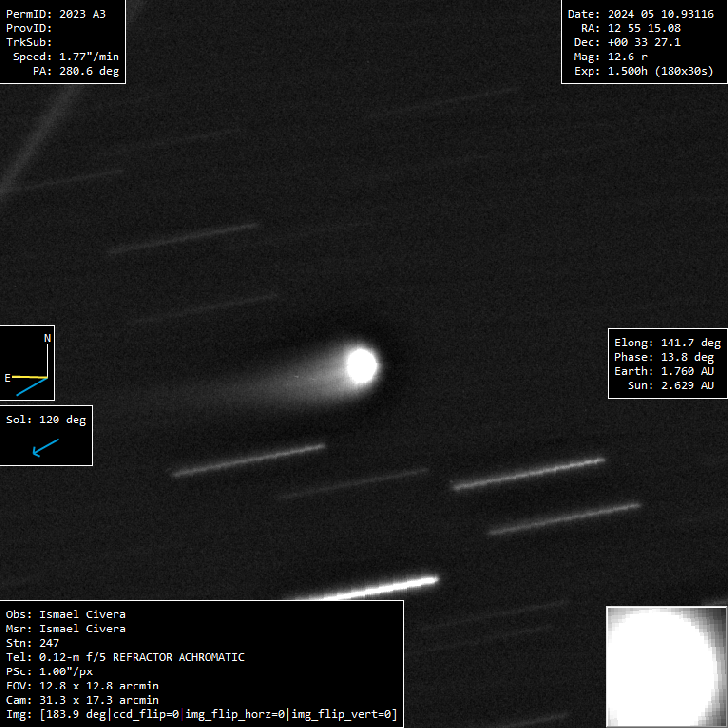
Task: Click the Sol: 120 deg label
Action: 46,420
